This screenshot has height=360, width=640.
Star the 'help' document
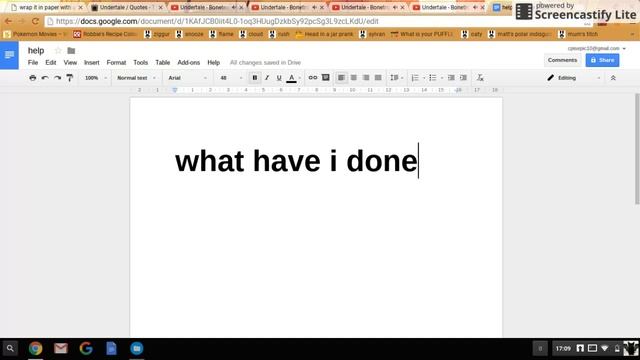click(x=58, y=51)
